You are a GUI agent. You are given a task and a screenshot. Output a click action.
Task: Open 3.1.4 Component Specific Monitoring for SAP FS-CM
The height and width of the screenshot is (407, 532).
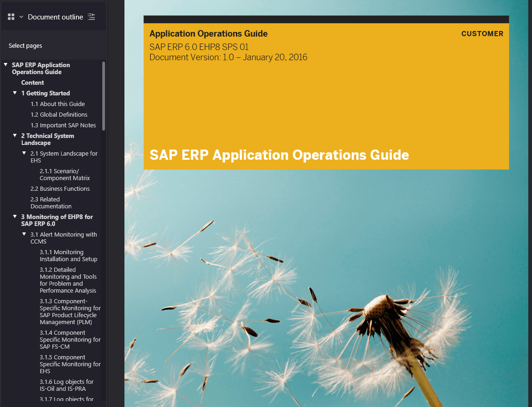(70, 340)
